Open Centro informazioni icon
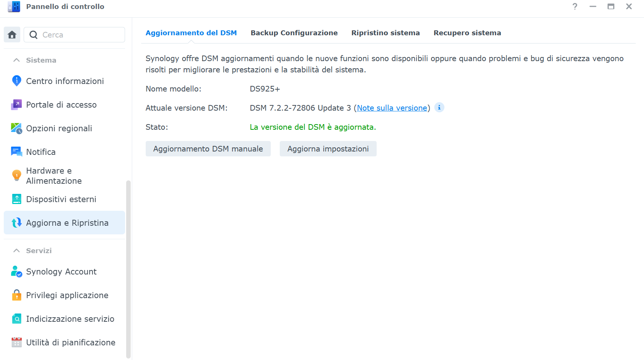 (x=17, y=81)
